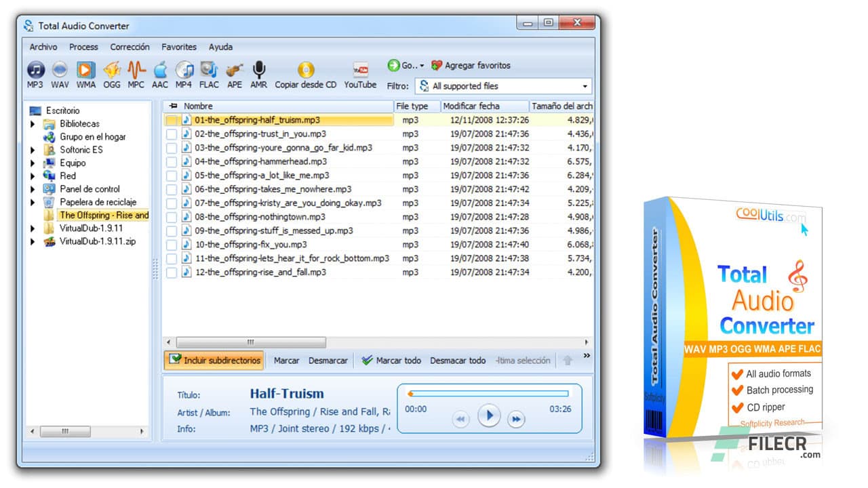This screenshot has width=868, height=488.
Task: Click the Desmarcar button
Action: (328, 360)
